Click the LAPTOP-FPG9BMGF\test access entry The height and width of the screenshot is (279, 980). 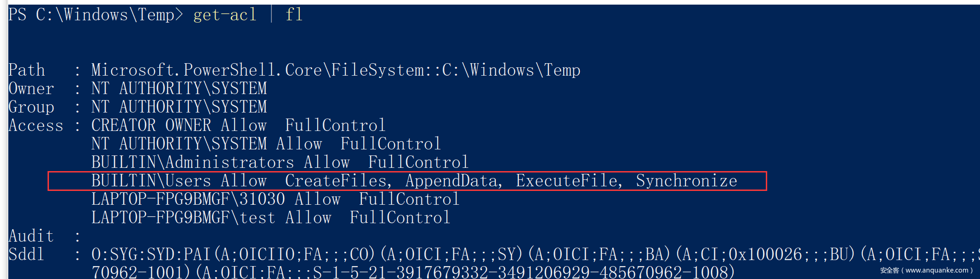pyautogui.click(x=183, y=218)
